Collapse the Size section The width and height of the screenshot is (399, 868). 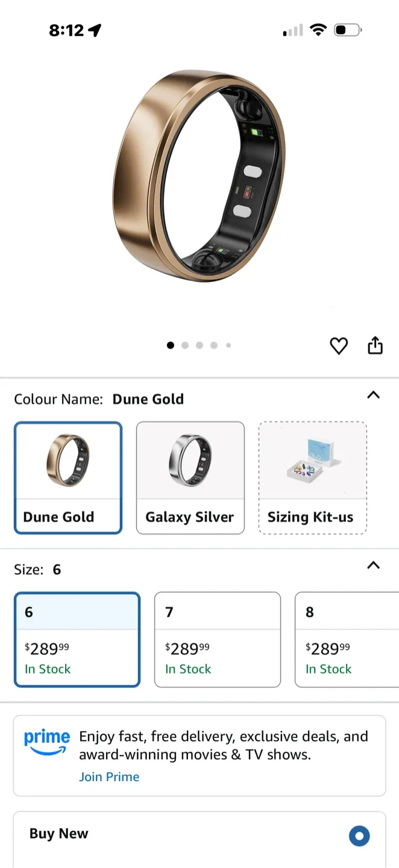pos(374,565)
